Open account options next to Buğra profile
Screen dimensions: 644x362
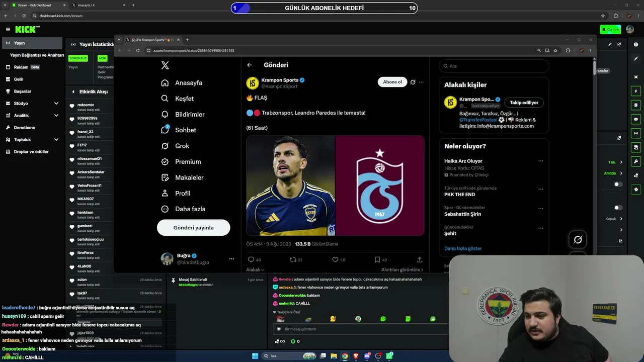coord(231,259)
